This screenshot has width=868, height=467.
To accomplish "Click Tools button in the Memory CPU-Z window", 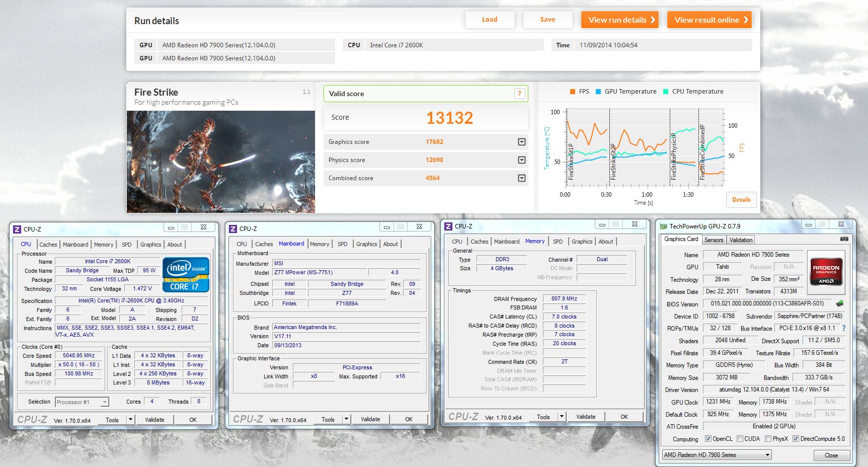I will pos(543,417).
